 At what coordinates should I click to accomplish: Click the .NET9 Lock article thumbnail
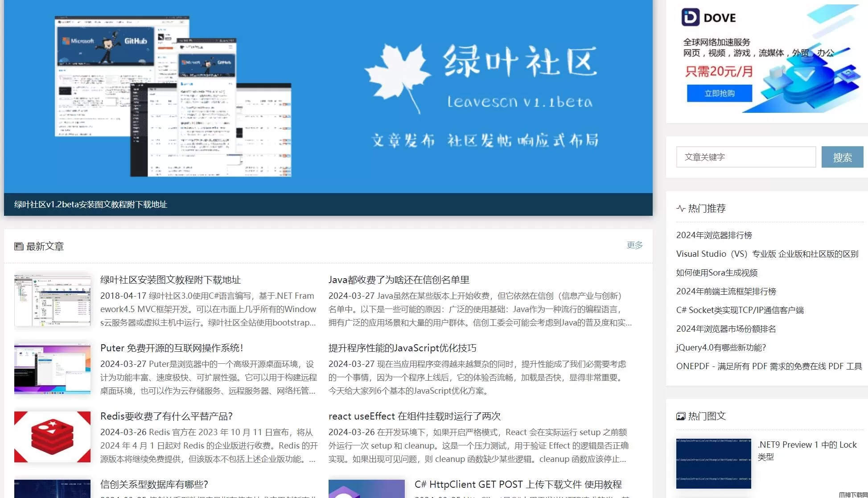713,463
